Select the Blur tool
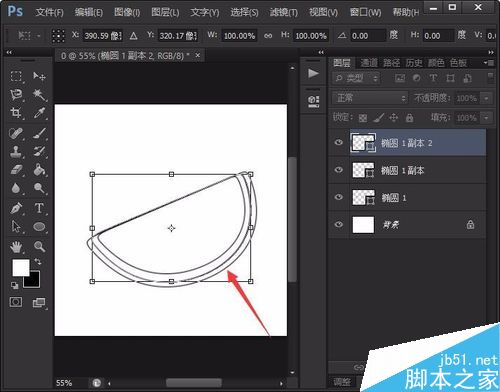500x392 pixels. 16,188
